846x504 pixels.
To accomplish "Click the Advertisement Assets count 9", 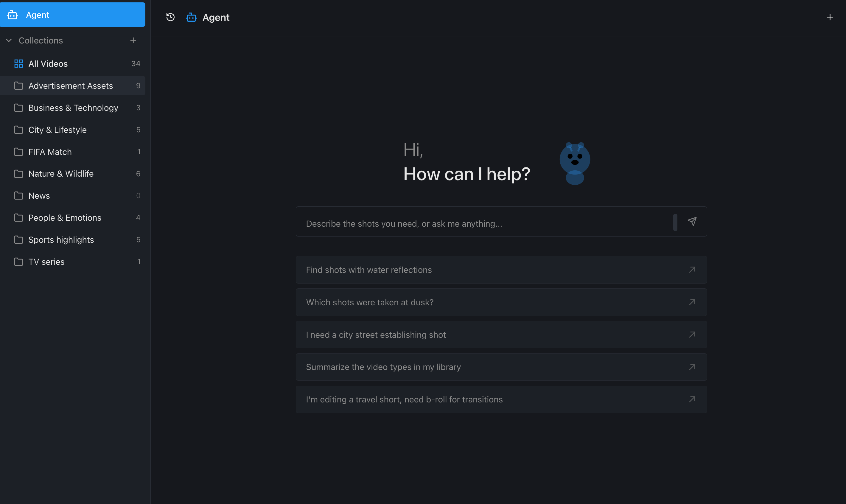I will [x=138, y=85].
